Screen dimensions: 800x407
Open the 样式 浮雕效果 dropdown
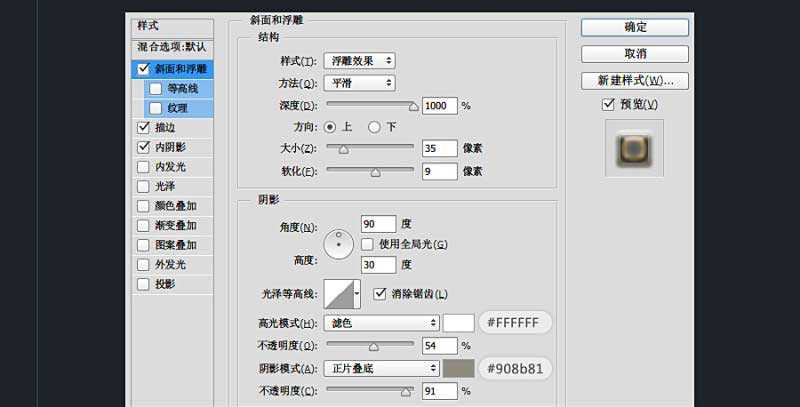click(358, 62)
